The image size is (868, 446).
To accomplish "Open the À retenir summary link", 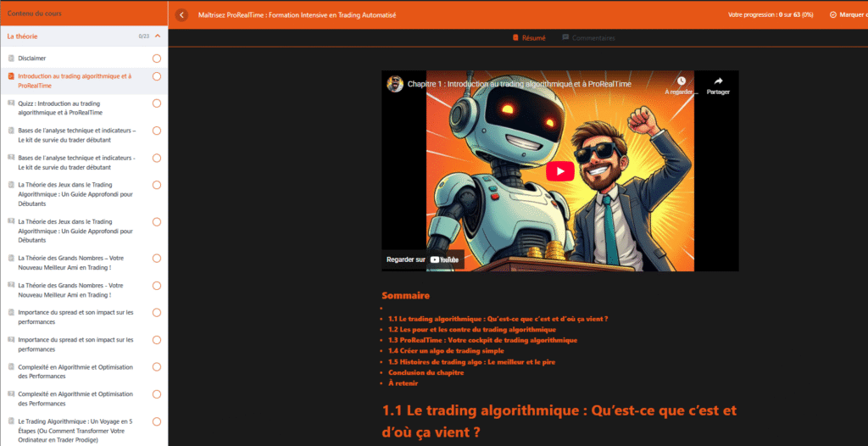I will (x=402, y=383).
